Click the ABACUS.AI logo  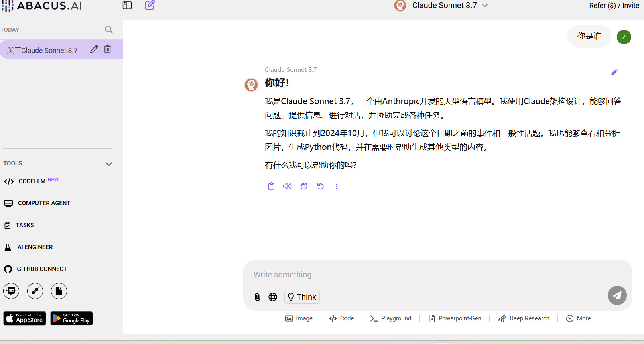click(x=41, y=6)
